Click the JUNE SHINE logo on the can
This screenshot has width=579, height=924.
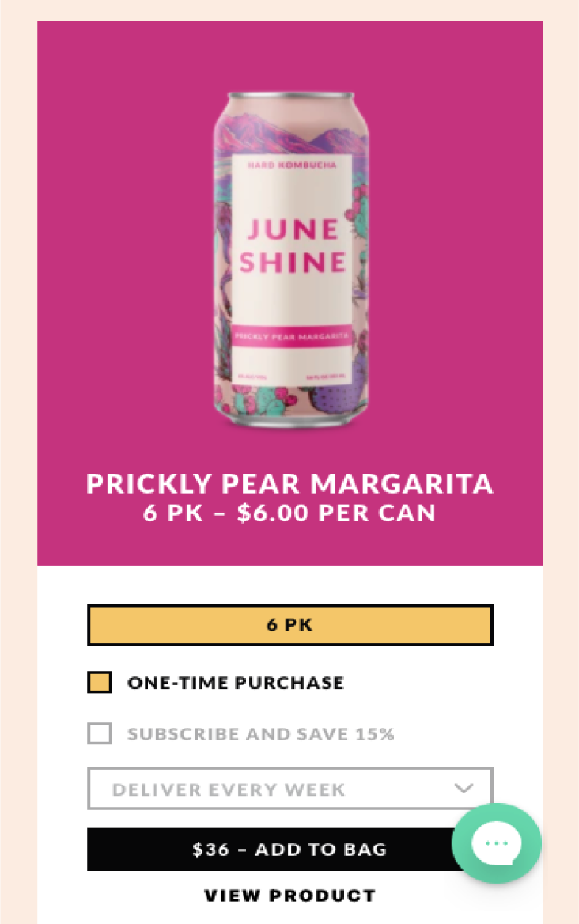pyautogui.click(x=292, y=245)
